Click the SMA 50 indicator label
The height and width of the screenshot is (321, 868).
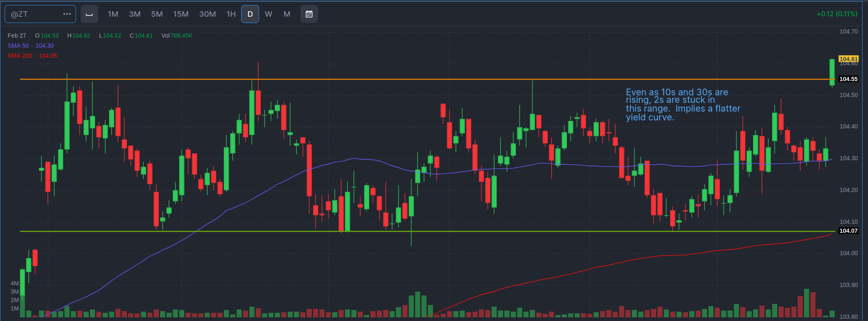point(18,46)
